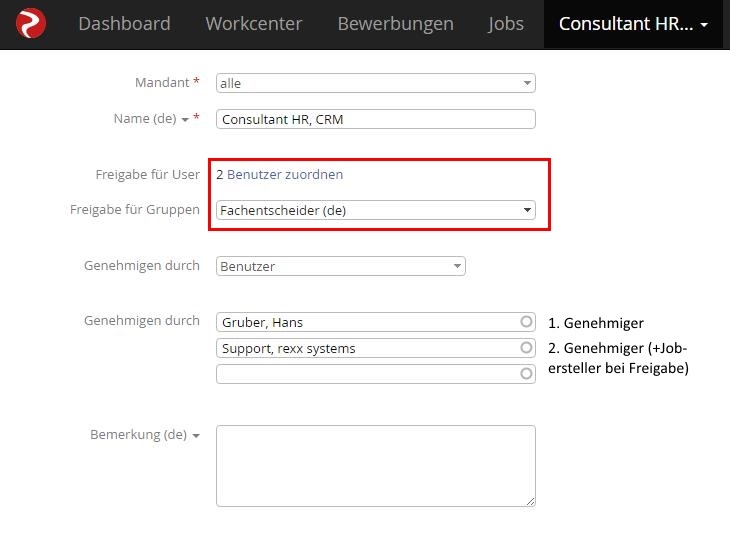Click the circle icon in the Support, rexx systems field
The height and width of the screenshot is (544, 730).
tap(526, 348)
